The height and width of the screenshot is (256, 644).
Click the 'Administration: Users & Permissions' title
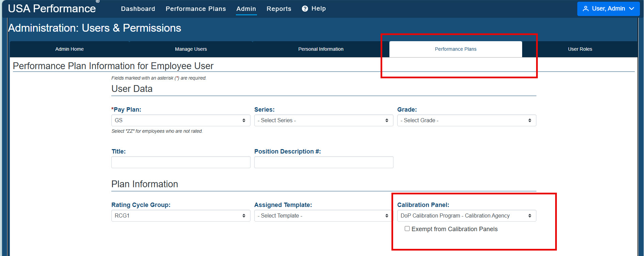95,28
